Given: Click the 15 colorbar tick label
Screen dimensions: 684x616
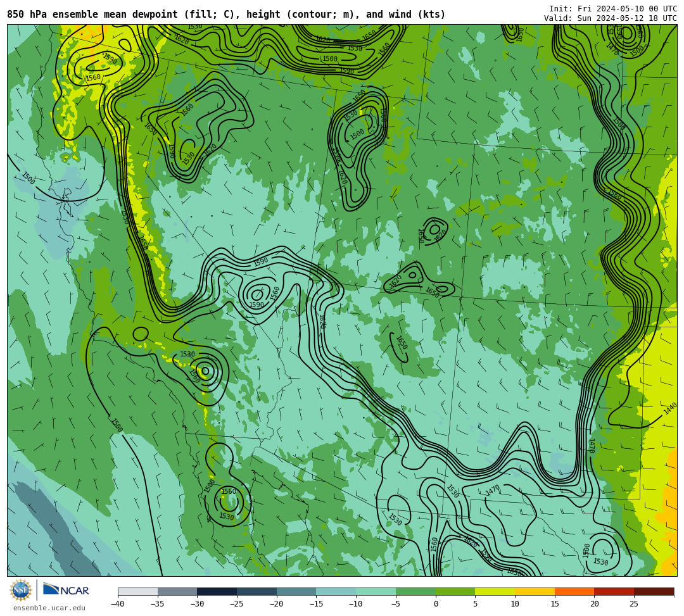Looking at the screenshot, I should tap(555, 604).
